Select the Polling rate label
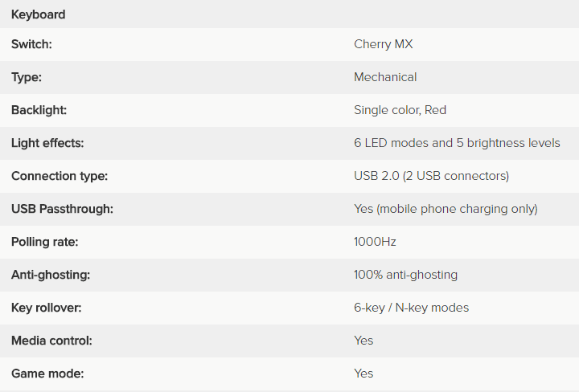This screenshot has height=392, width=579. [45, 242]
